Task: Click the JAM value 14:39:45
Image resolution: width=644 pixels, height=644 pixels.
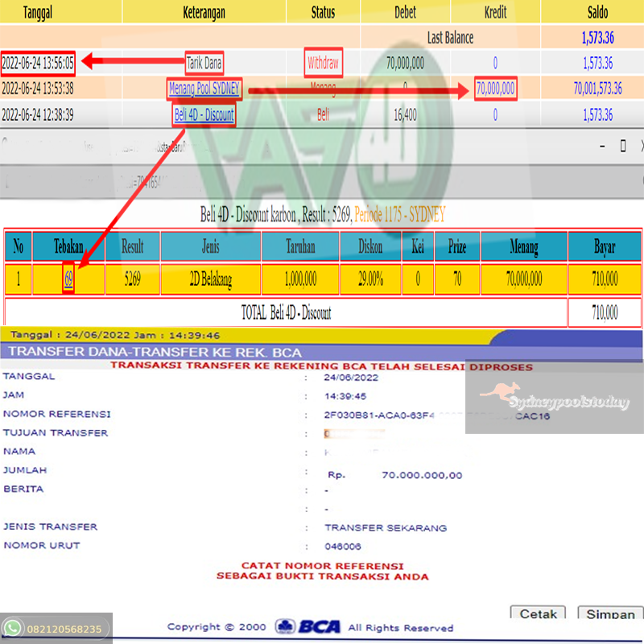Action: pyautogui.click(x=345, y=396)
